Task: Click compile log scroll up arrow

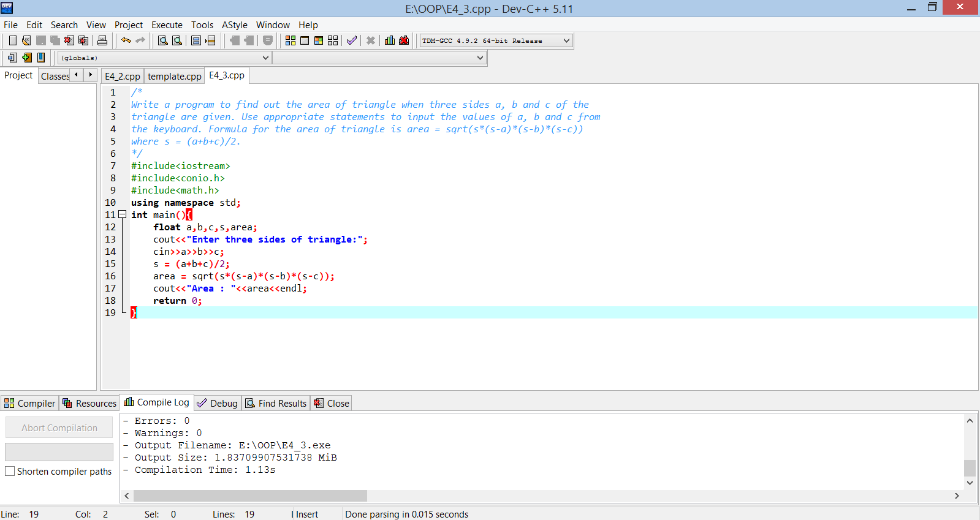Action: pos(970,420)
